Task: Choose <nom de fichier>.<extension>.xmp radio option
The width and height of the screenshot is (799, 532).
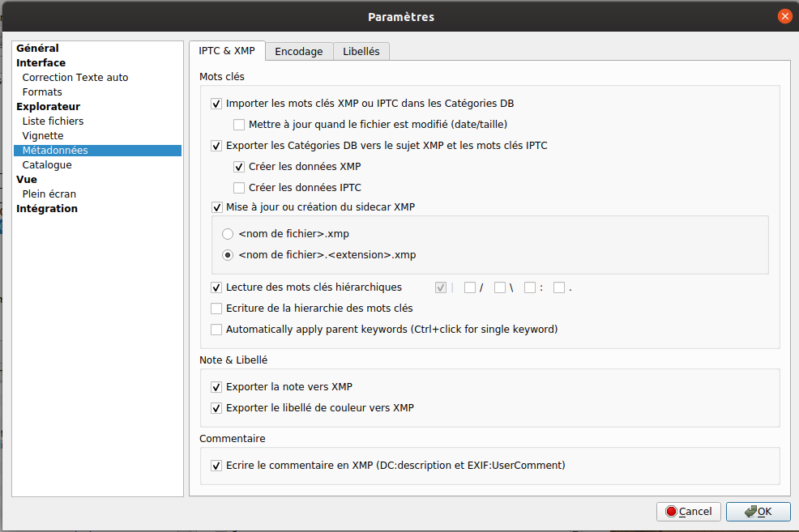Action: point(228,255)
